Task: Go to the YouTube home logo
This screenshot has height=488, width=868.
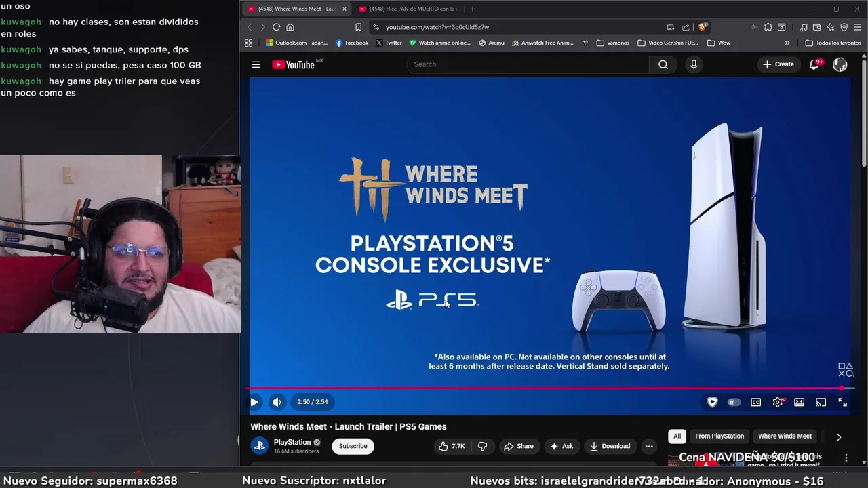Action: pos(294,64)
